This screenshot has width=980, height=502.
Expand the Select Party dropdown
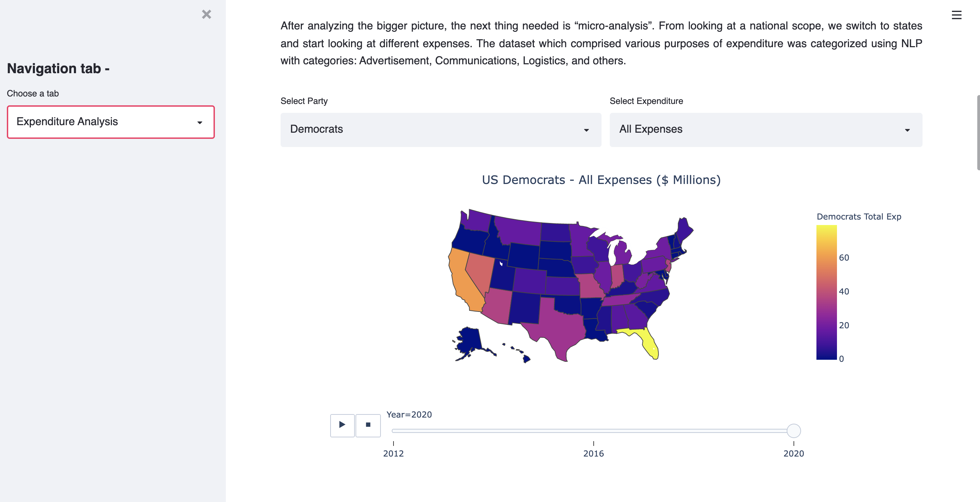click(x=440, y=130)
